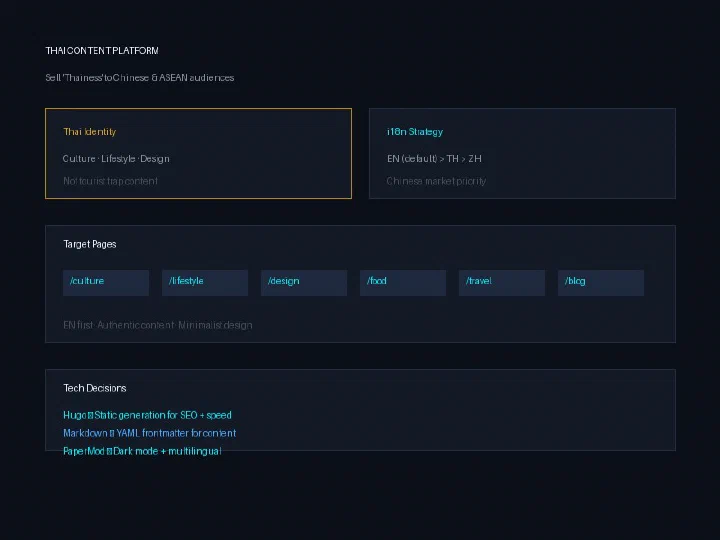Open the /culture page chip
Screen dimensions: 720x540
[x=106, y=282]
